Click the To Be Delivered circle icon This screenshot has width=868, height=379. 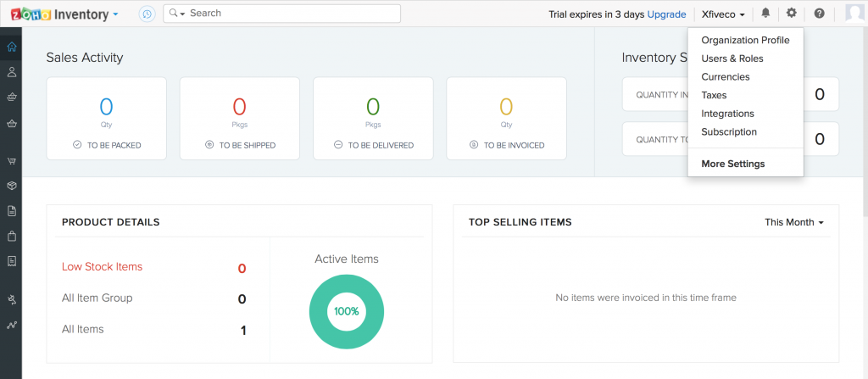click(x=338, y=145)
